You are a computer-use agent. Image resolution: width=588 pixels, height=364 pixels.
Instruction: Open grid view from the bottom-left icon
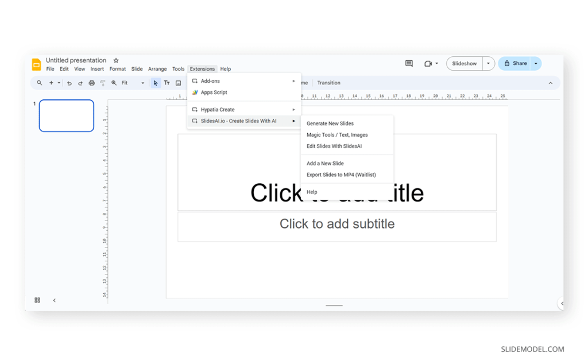37,300
